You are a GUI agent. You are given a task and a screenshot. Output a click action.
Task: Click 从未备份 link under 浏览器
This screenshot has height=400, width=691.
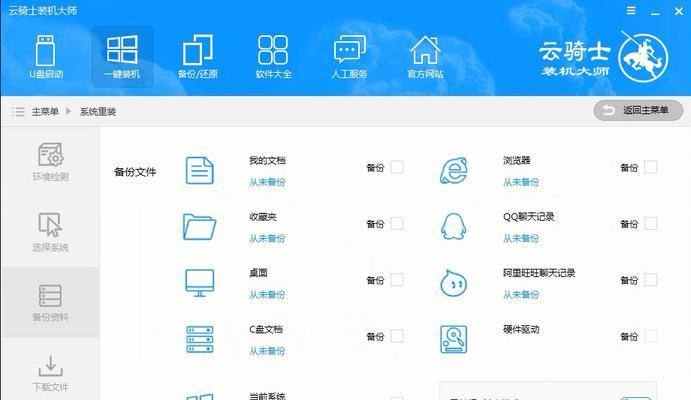tap(521, 182)
